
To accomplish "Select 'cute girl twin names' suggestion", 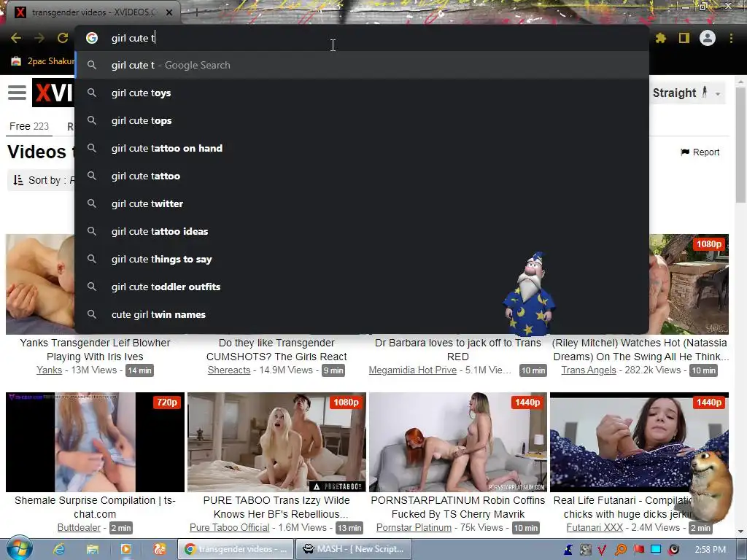I will 362,314.
